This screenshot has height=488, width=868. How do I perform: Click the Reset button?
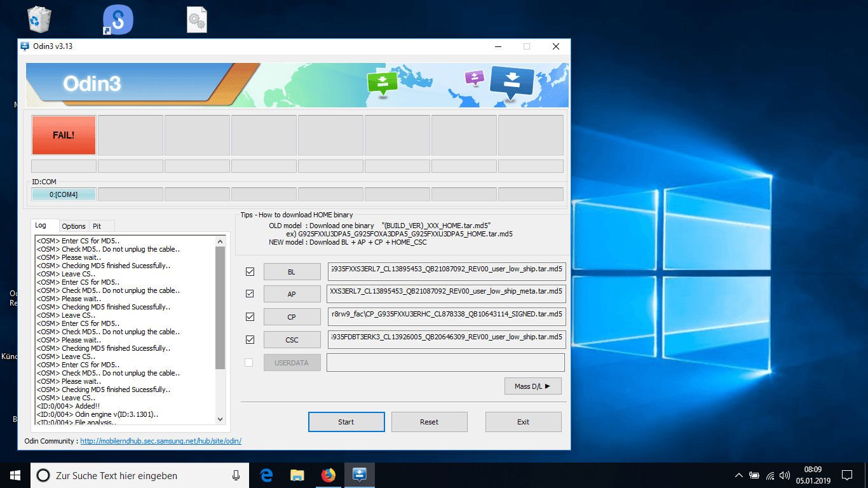coord(430,422)
